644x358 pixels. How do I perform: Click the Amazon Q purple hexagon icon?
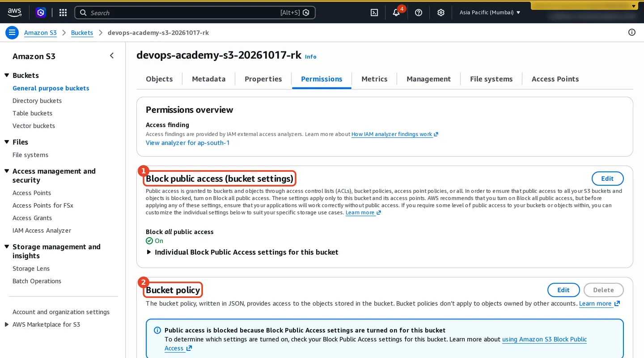click(x=41, y=13)
